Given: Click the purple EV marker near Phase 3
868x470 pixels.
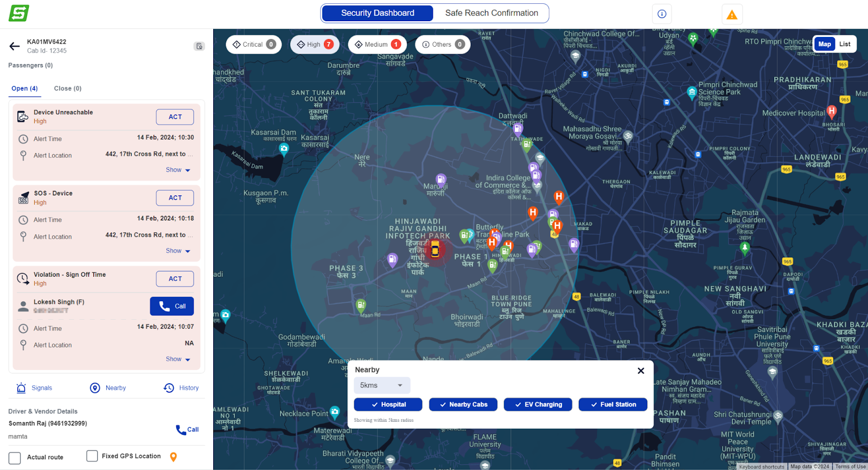Looking at the screenshot, I should point(393,260).
